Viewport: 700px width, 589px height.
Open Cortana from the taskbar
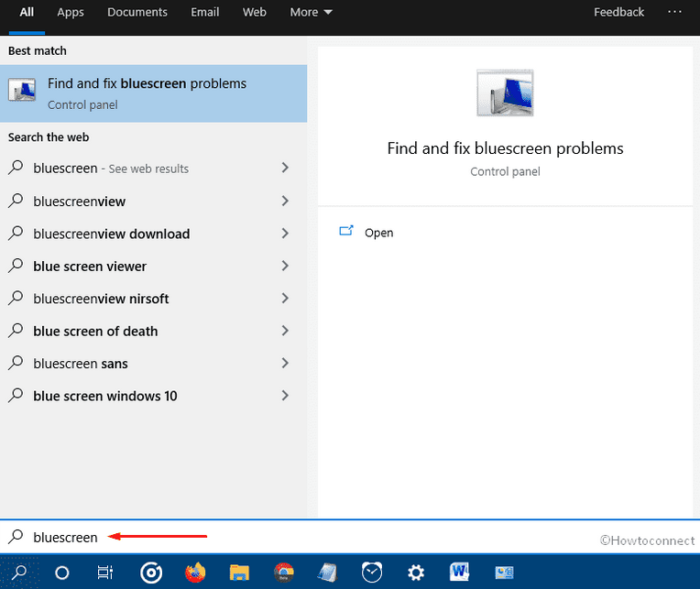tap(62, 573)
